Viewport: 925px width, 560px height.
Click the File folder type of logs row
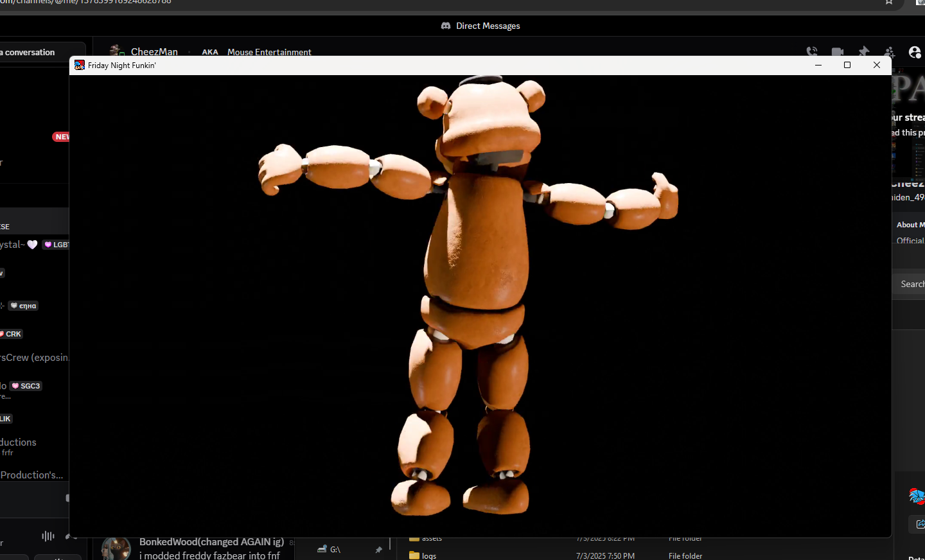(685, 556)
